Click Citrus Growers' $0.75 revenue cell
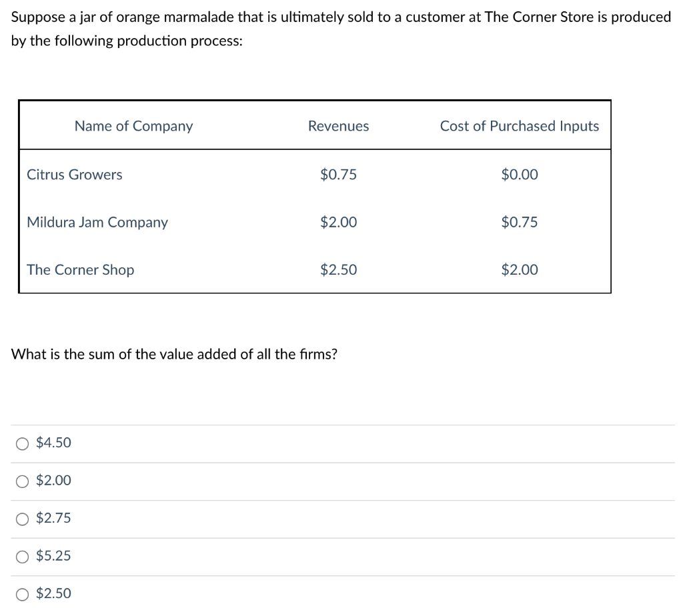The image size is (683, 616). tap(338, 175)
